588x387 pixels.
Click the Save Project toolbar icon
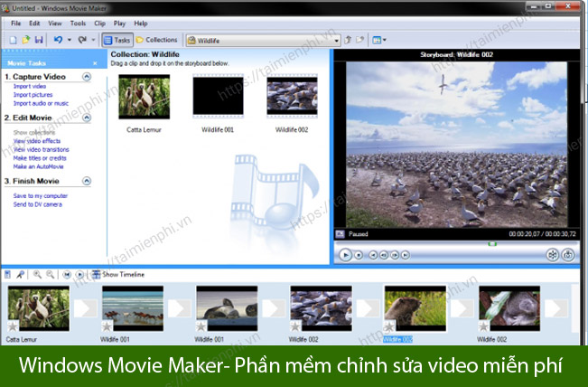[x=40, y=40]
